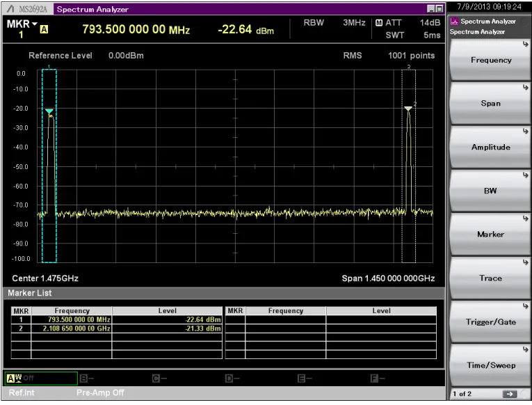Select marker 1 triangle on trace
Viewport: 532px width, 405px height.
point(49,111)
